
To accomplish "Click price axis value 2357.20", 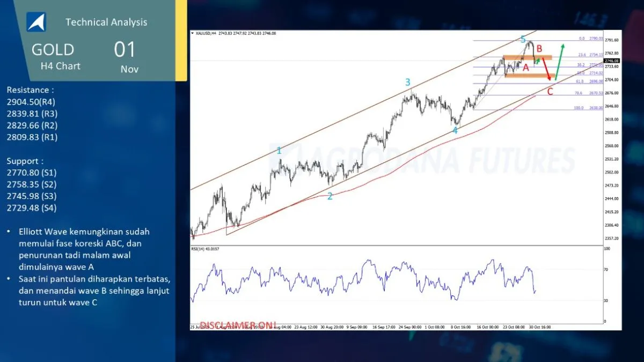I will click(x=611, y=238).
